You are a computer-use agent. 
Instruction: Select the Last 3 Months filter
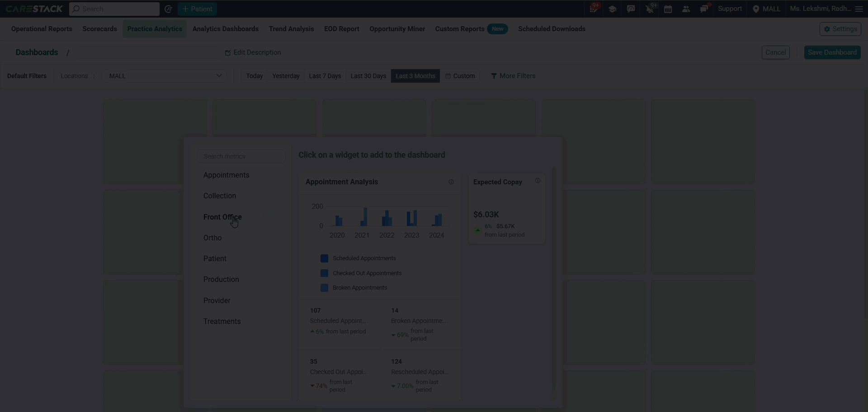coord(415,76)
